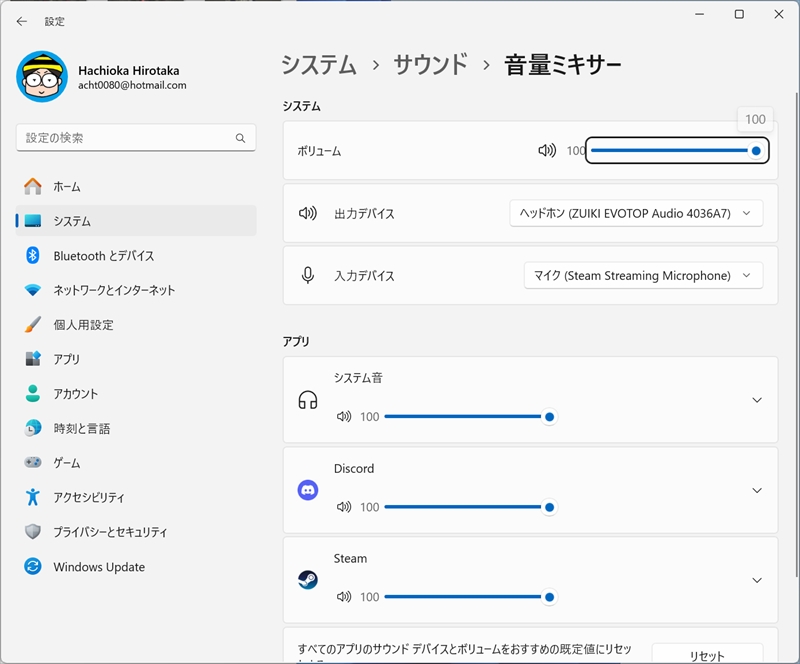800x664 pixels.
Task: Click the search magnifier icon
Action: click(240, 138)
